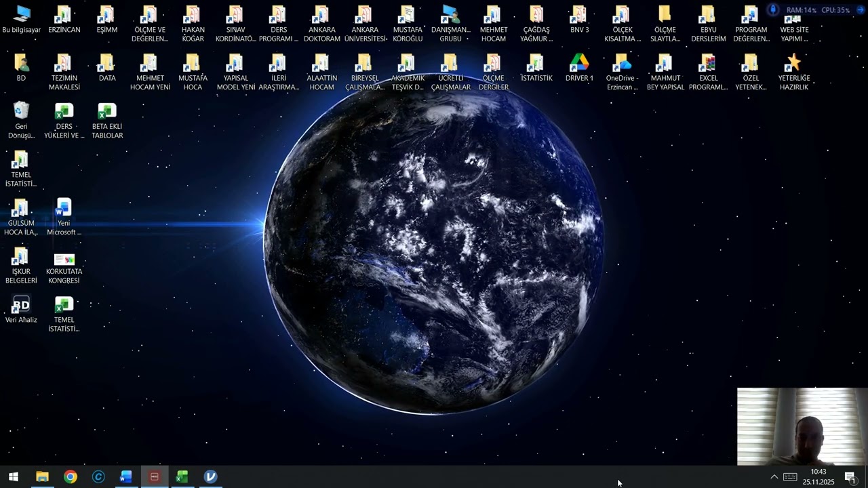Select the Geri Dönüşüm recycle bin

[x=21, y=121]
